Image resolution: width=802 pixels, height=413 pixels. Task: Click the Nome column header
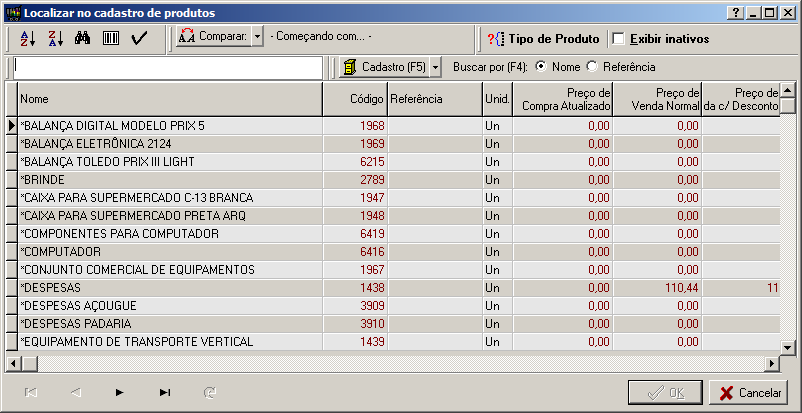click(x=170, y=99)
